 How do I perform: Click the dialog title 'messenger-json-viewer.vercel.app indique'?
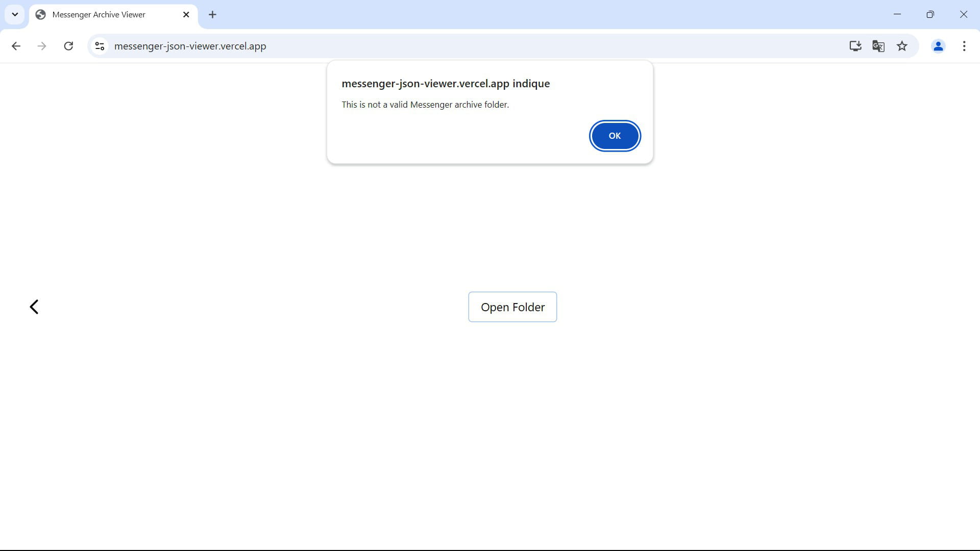click(x=446, y=84)
